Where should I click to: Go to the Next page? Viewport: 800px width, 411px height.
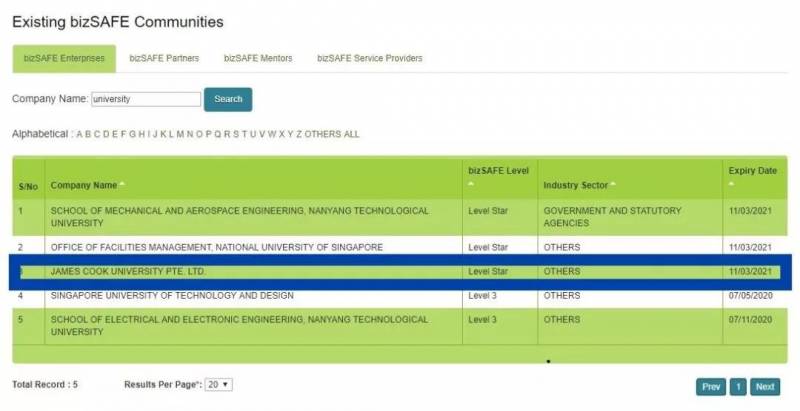tap(765, 387)
